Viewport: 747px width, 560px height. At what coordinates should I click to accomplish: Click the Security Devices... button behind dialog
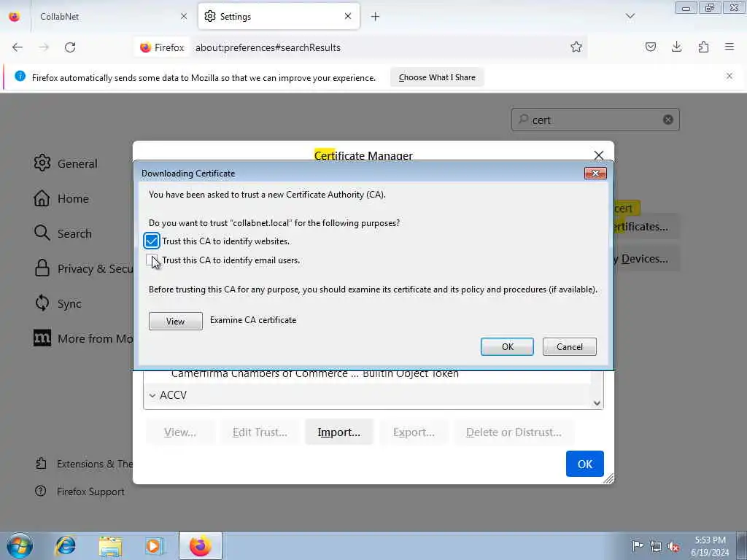click(x=645, y=259)
